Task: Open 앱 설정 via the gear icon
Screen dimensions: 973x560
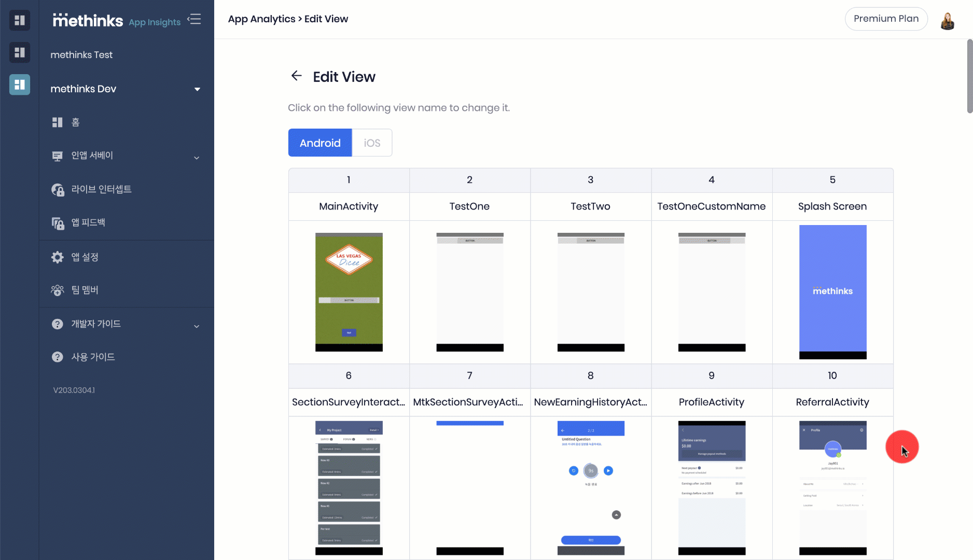Action: [x=57, y=257]
